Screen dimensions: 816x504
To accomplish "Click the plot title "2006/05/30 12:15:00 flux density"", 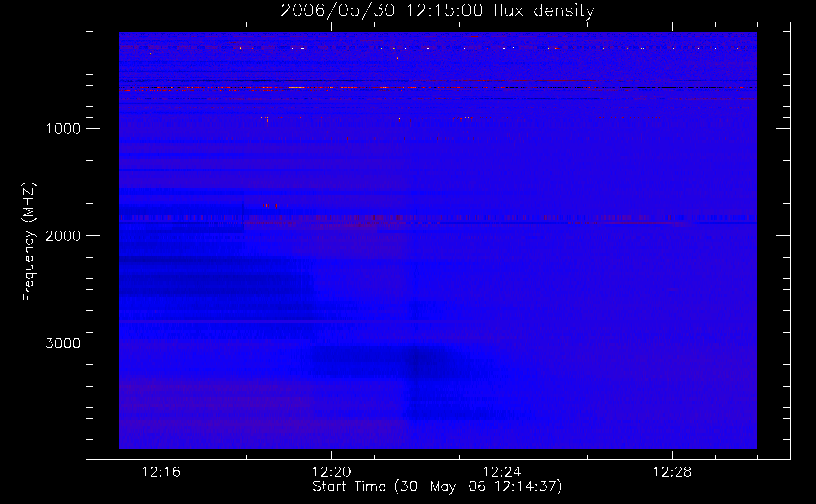I will 437,11.
